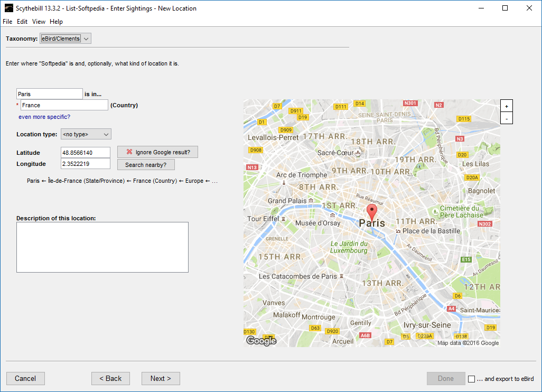The image size is (542, 392).
Task: Click Tour Eiffel label on the map
Action: 263,219
